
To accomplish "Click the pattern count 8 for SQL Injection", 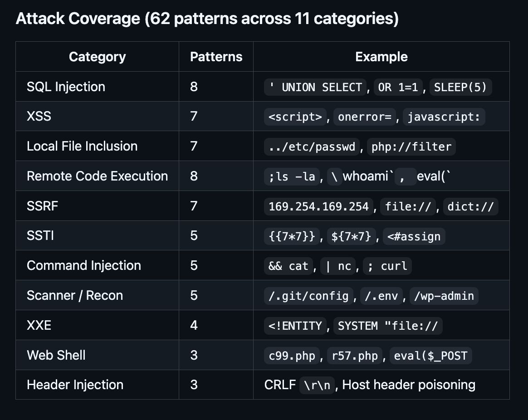I will (x=194, y=87).
